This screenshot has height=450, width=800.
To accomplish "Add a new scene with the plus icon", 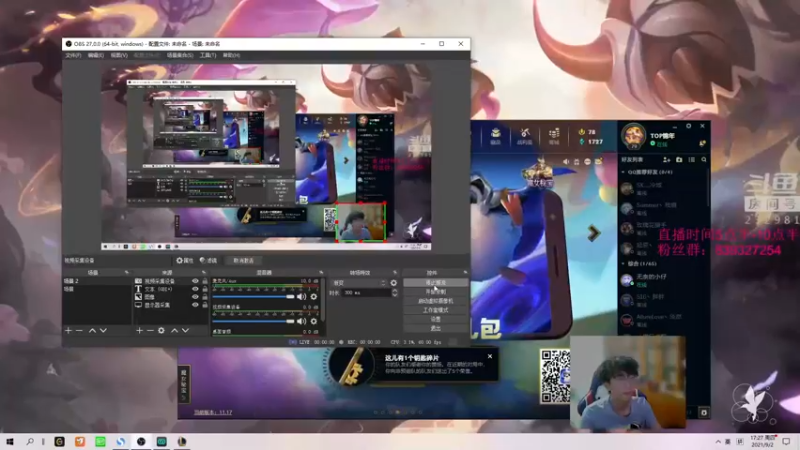I will (68, 331).
